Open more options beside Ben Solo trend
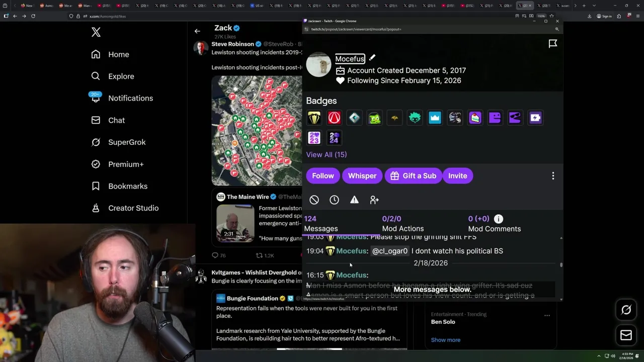 [547, 315]
